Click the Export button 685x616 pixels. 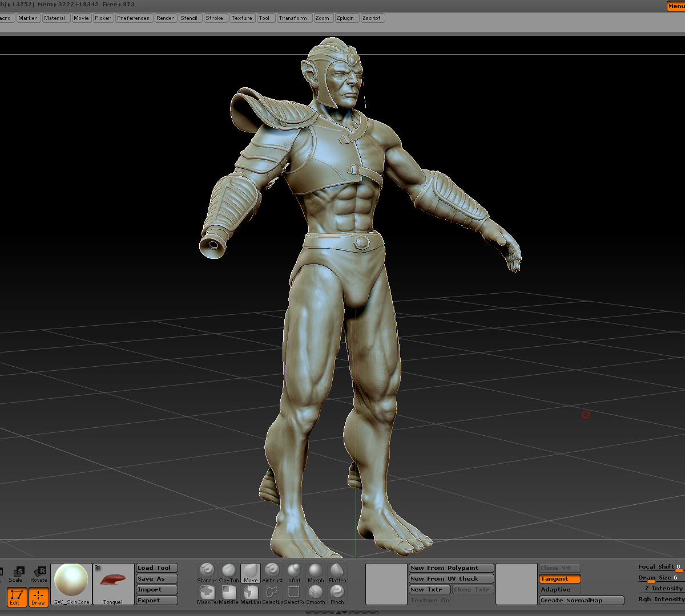(x=157, y=601)
